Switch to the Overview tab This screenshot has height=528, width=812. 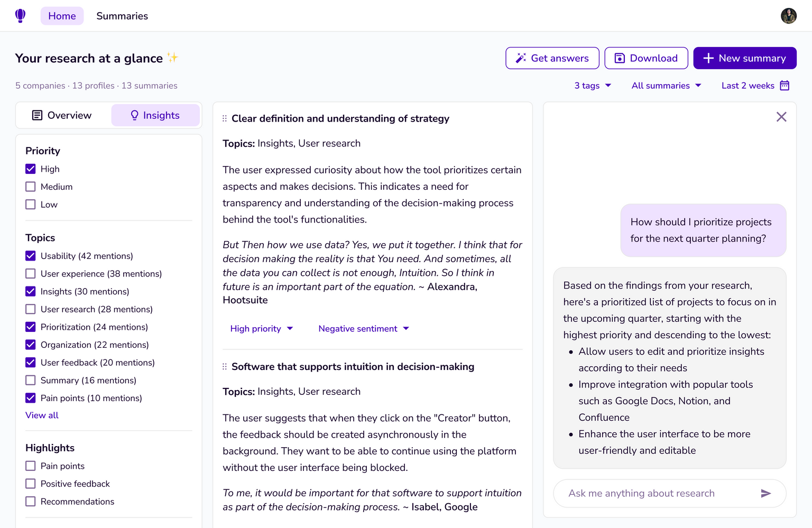[63, 115]
